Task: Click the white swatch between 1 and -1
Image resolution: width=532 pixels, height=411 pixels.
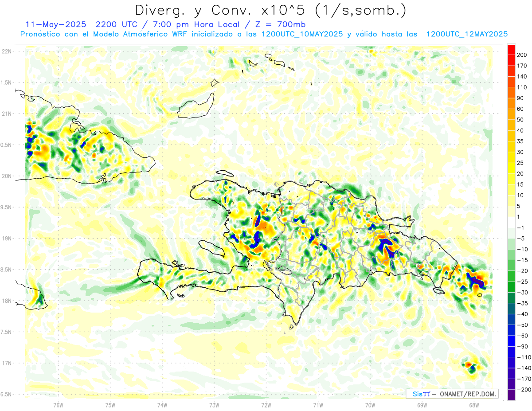Action: pos(511,222)
